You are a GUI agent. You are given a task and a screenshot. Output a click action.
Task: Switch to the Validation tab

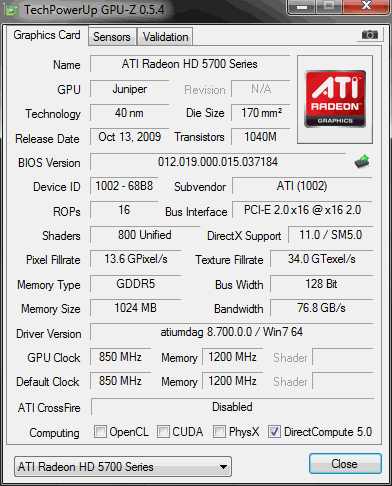coord(165,37)
